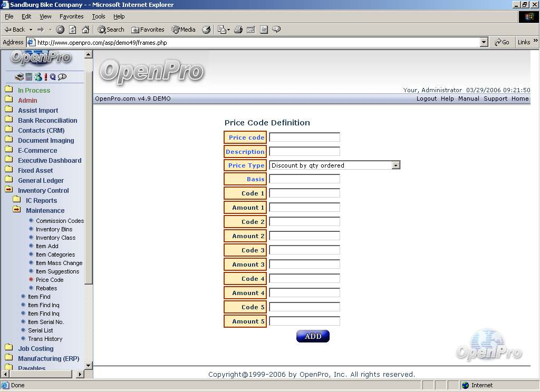This screenshot has height=392, width=540.
Task: Open the Favorites menu
Action: (71, 16)
